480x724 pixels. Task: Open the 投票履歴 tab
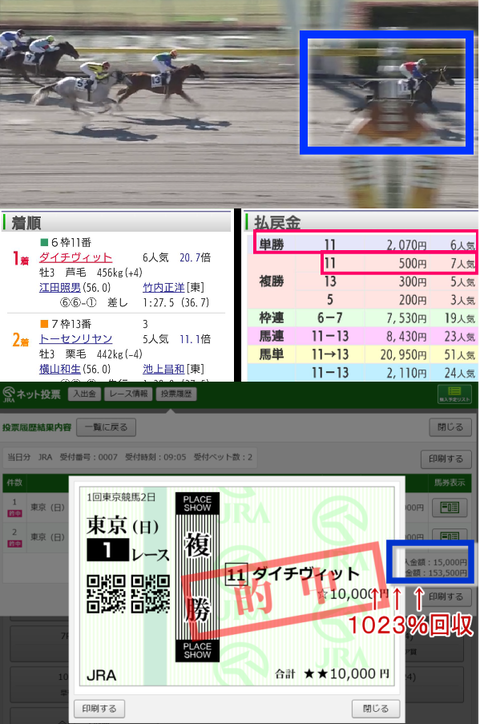point(176,394)
